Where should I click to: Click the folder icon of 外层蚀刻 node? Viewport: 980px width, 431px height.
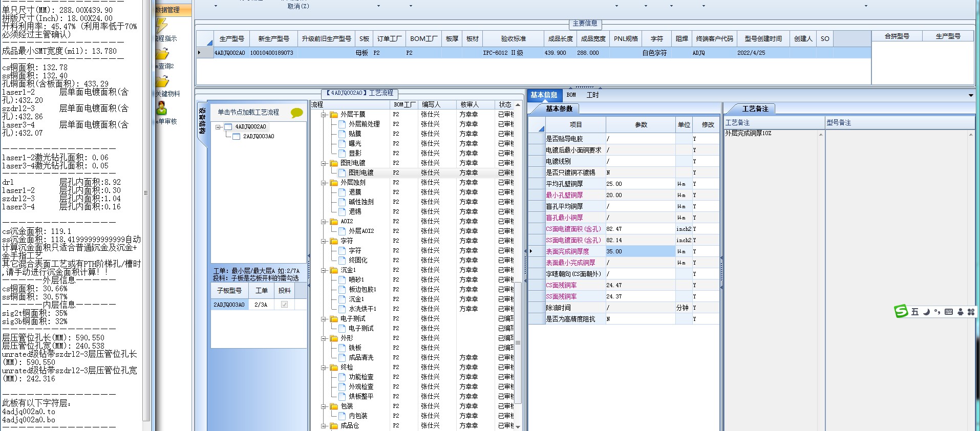click(334, 183)
